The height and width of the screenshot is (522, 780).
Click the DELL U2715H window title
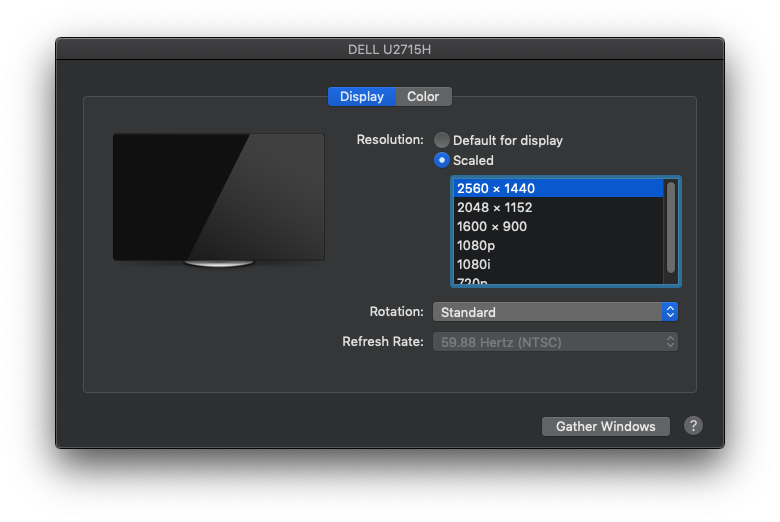390,50
